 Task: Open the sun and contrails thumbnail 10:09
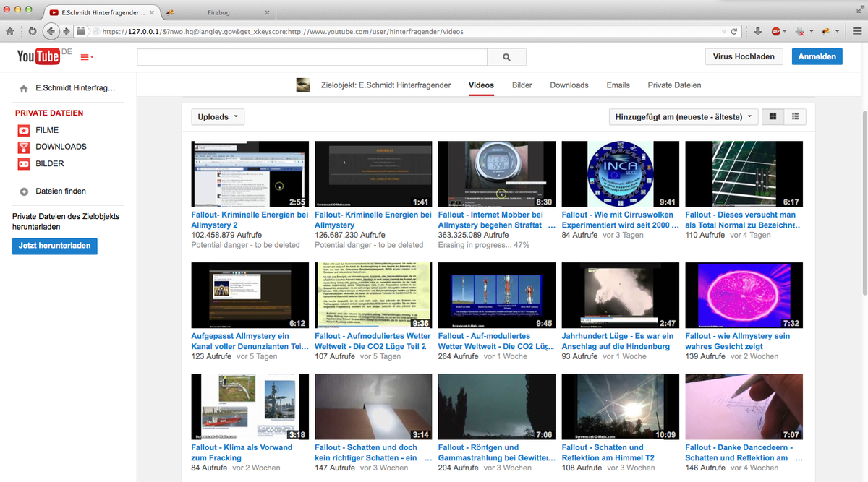click(621, 407)
